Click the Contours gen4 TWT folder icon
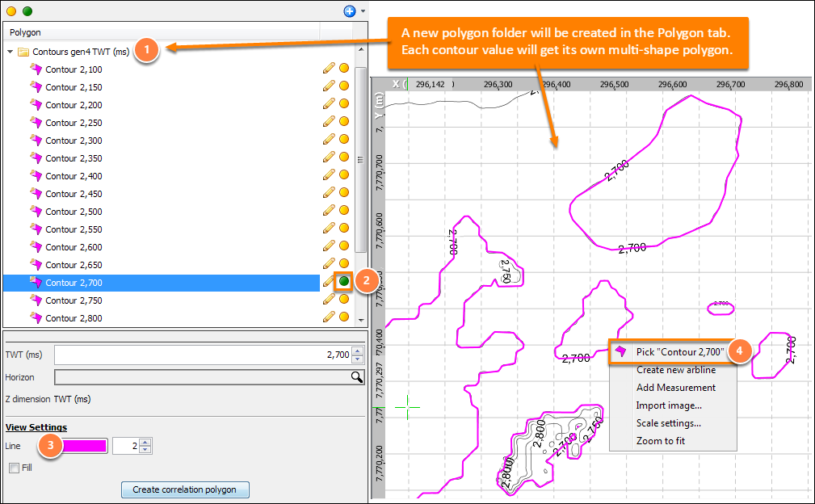 pyautogui.click(x=23, y=52)
